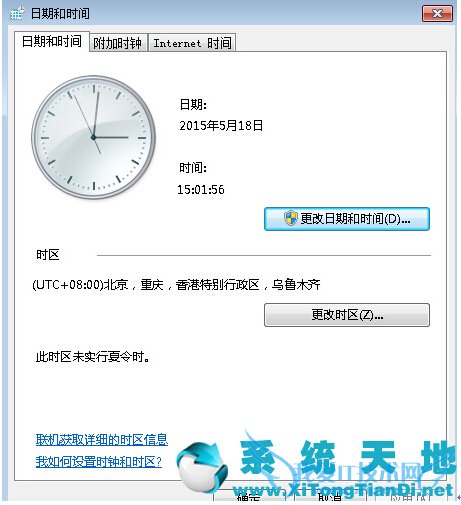461x505 pixels.
Task: Open the 联机获取详细的时区信息 link
Action: [x=102, y=440]
